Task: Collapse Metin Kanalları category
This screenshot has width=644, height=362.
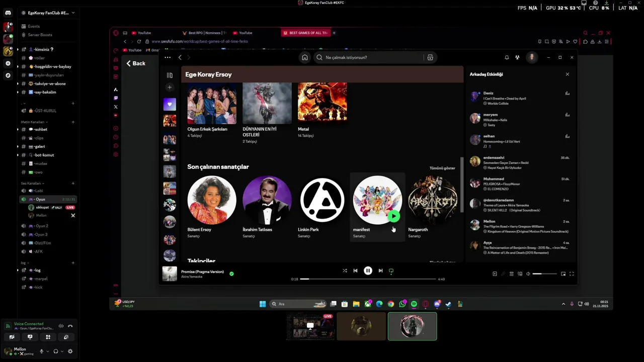Action: [34, 122]
